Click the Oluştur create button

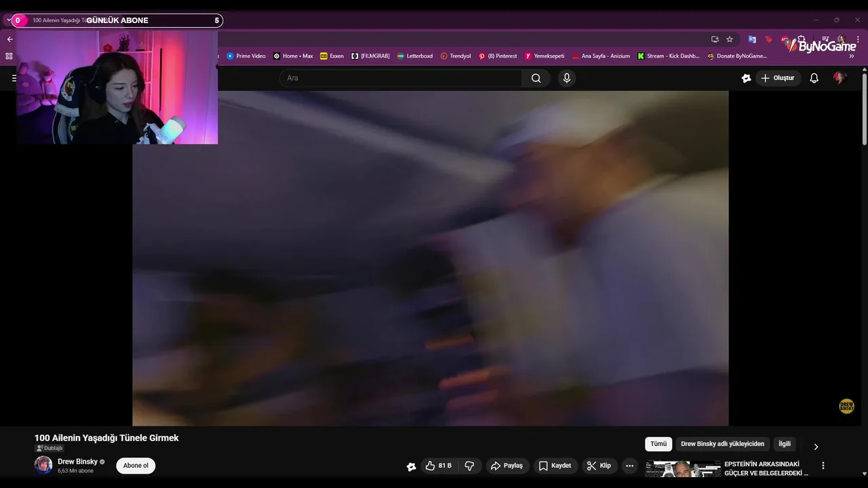tap(778, 78)
